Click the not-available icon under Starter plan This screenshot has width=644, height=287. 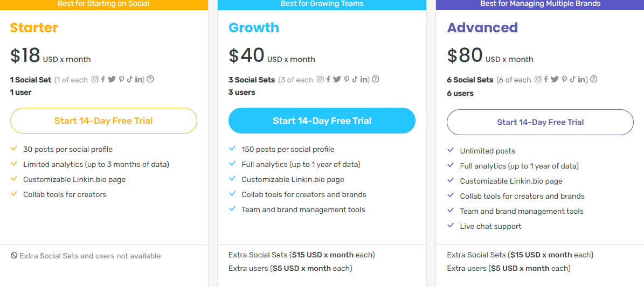[x=14, y=256]
